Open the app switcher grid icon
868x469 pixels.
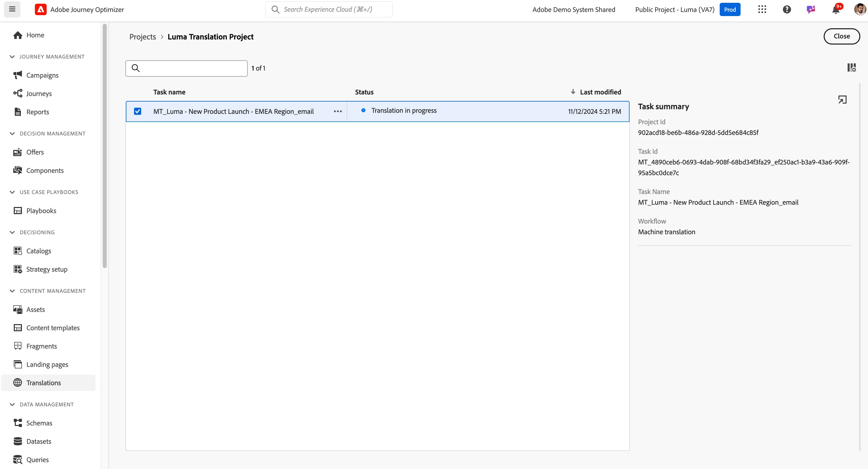coord(762,9)
